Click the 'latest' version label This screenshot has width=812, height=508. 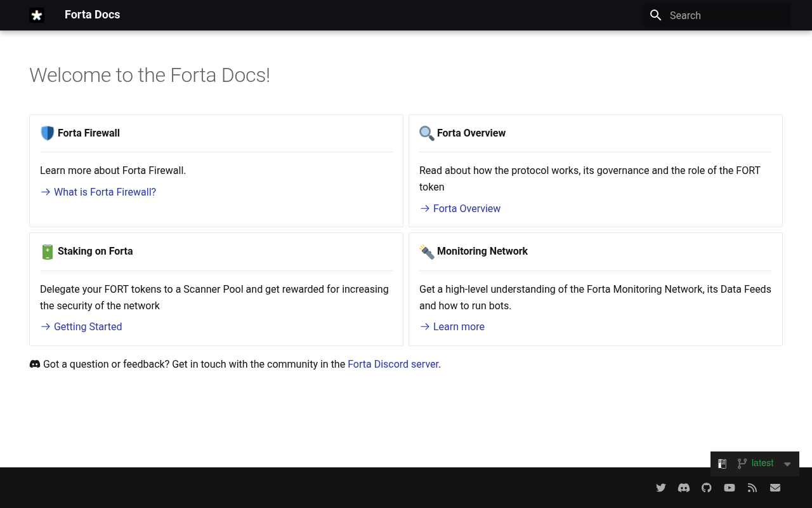pos(763,463)
